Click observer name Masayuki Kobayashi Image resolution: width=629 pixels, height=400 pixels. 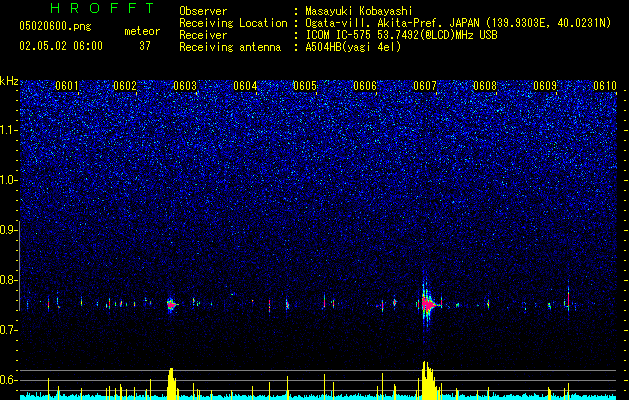(x=359, y=11)
